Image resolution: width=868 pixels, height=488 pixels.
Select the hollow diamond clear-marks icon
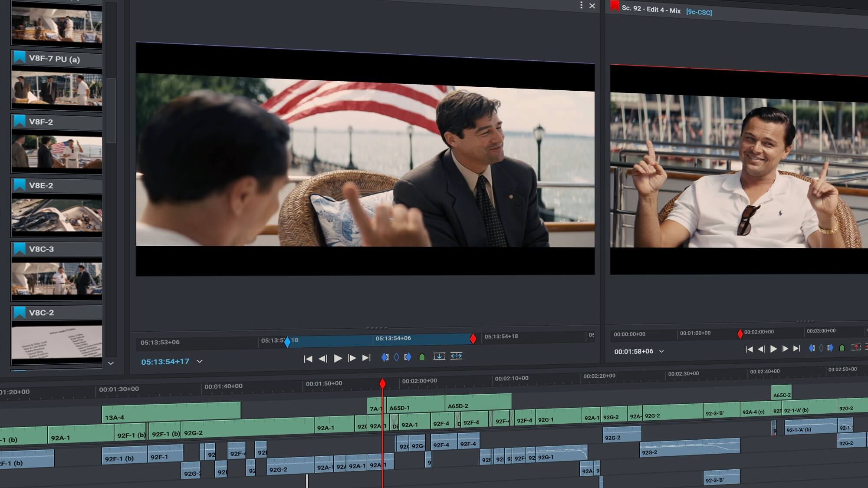pyautogui.click(x=397, y=356)
